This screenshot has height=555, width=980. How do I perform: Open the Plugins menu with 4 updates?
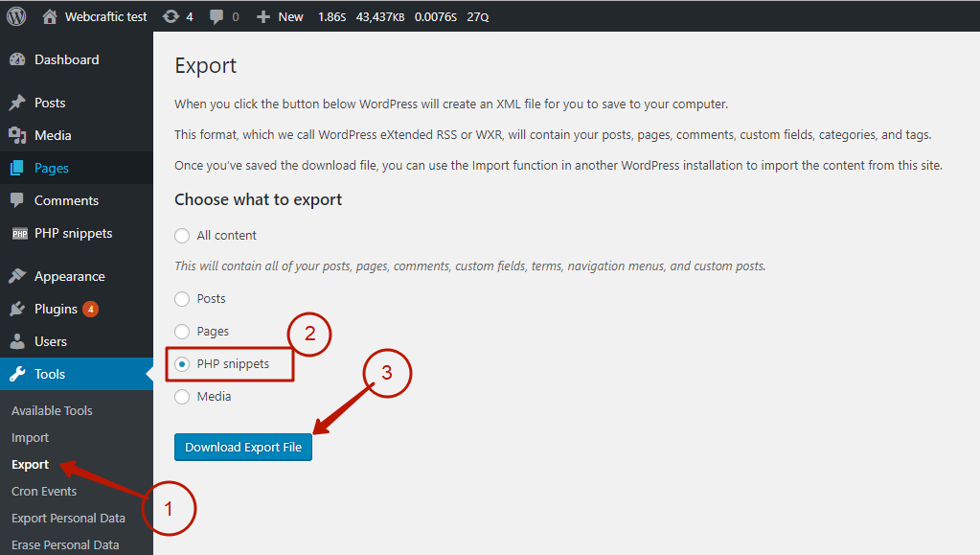pyautogui.click(x=56, y=309)
